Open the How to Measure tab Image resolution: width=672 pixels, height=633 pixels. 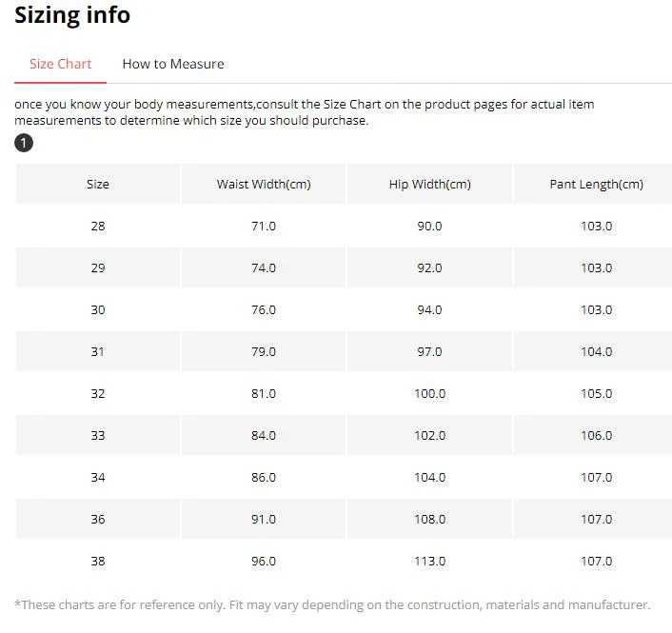pyautogui.click(x=173, y=64)
